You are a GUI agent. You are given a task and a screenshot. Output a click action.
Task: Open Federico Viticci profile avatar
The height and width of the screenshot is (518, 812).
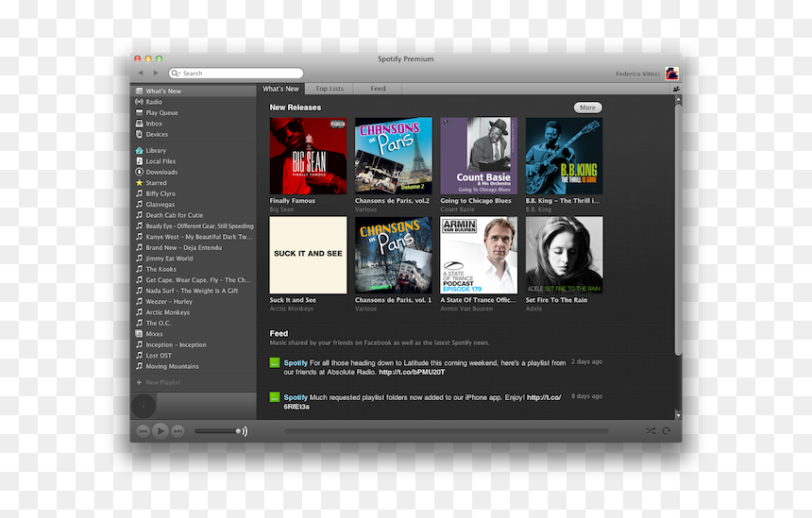671,74
